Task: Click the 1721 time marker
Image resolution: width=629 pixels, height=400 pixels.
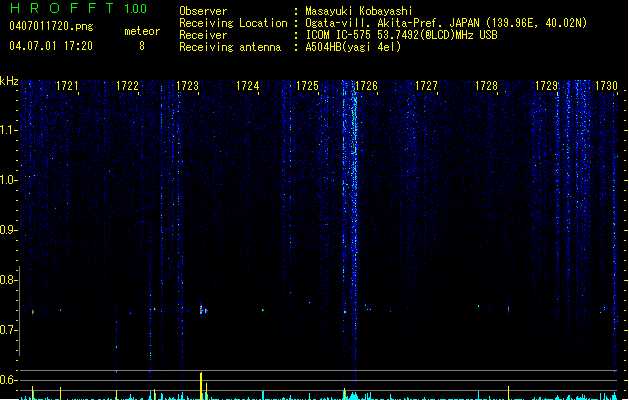Action: pyautogui.click(x=67, y=86)
